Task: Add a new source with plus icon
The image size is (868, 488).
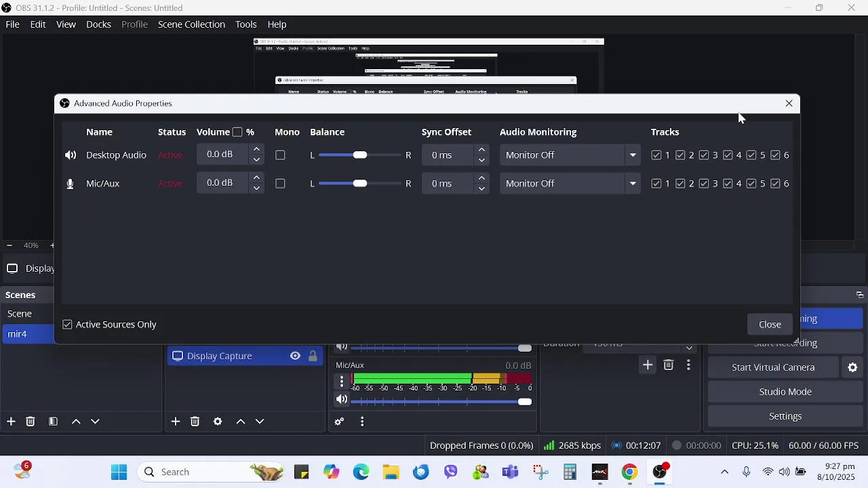Action: tap(176, 422)
